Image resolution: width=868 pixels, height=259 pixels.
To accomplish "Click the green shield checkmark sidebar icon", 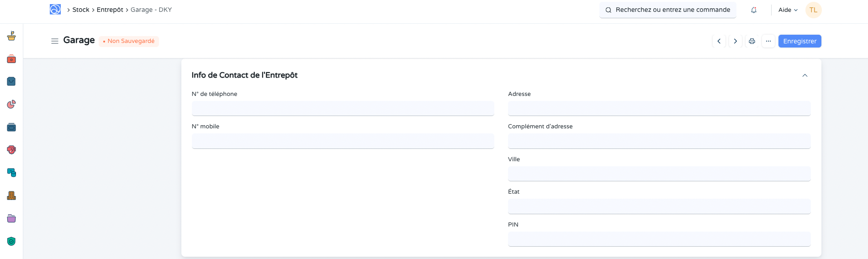I will 11,241.
